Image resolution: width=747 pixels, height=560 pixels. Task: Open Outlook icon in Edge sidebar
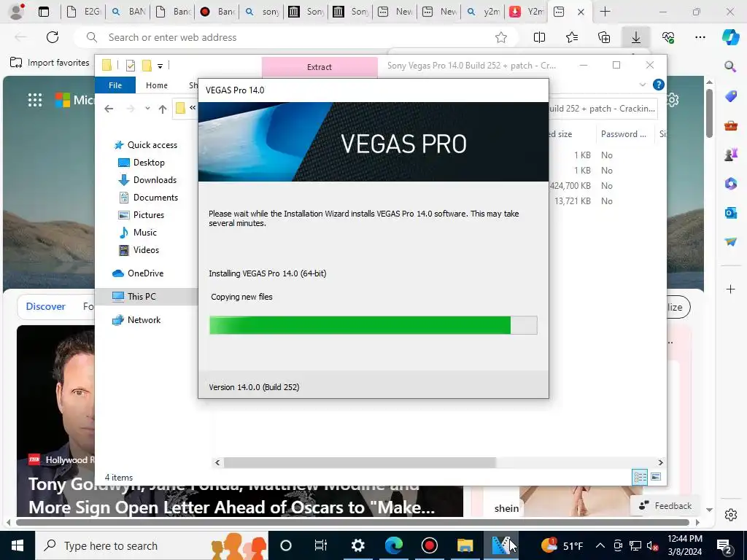(x=731, y=212)
